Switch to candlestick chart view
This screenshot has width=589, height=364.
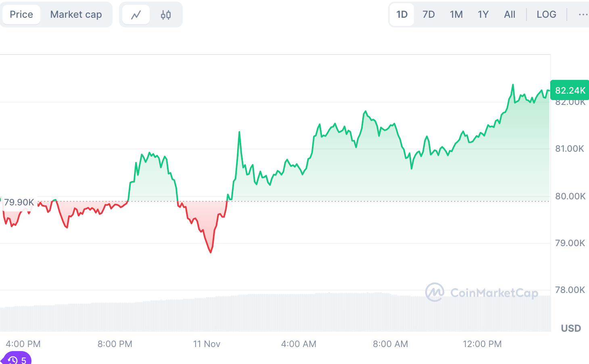(166, 15)
